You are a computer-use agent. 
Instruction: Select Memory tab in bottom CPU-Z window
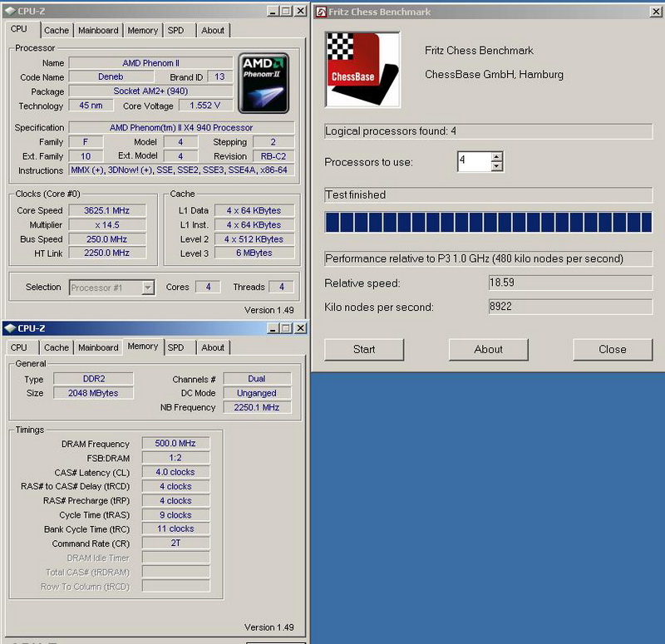[143, 347]
